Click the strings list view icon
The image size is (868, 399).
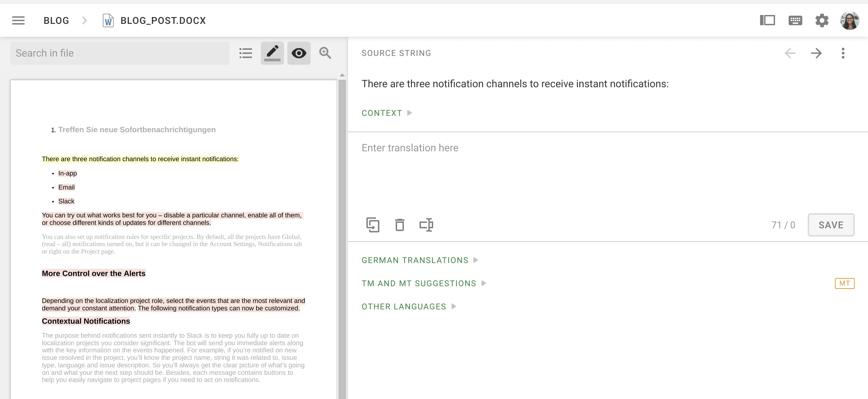246,53
